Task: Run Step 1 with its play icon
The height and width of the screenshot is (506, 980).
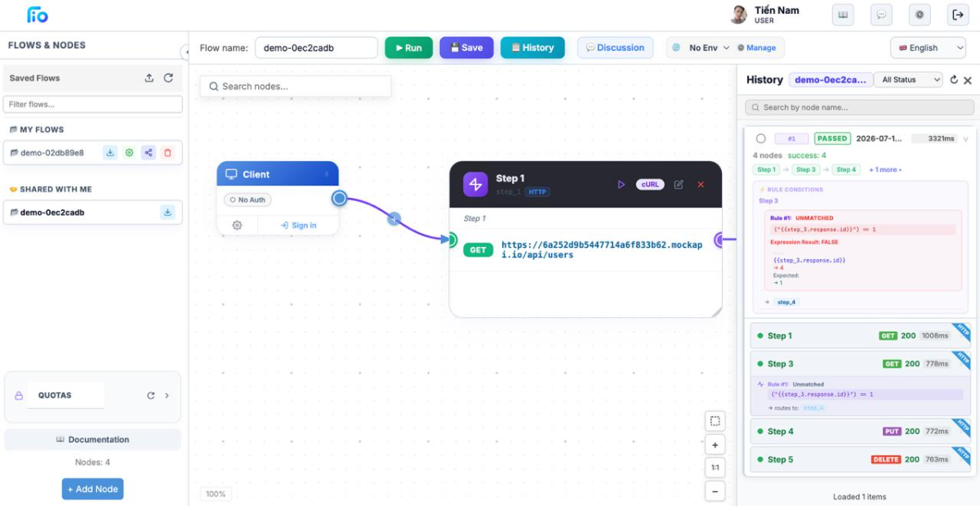Action: [x=621, y=185]
